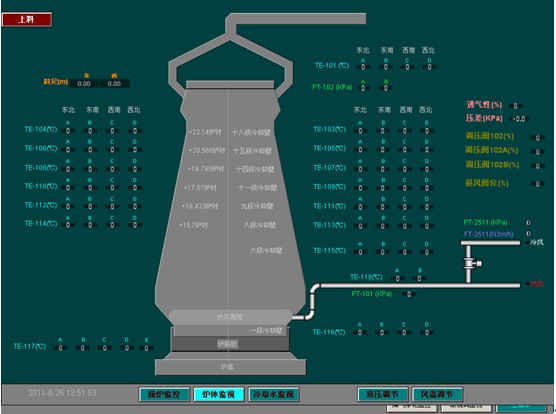556x414 pixels.
Task: Click the 一段冷却壁 section of the furnace
Action: coord(230,331)
